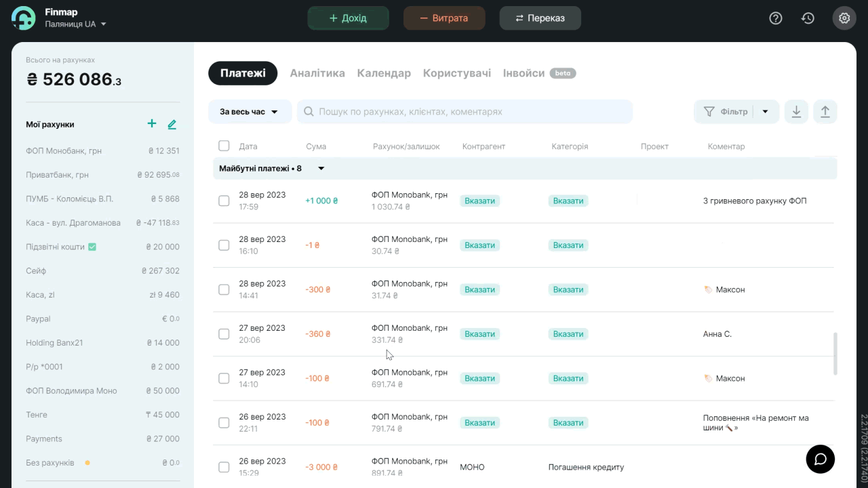Tick the -360 ₴ payment checkbox
The width and height of the screenshot is (868, 488).
coord(224,334)
